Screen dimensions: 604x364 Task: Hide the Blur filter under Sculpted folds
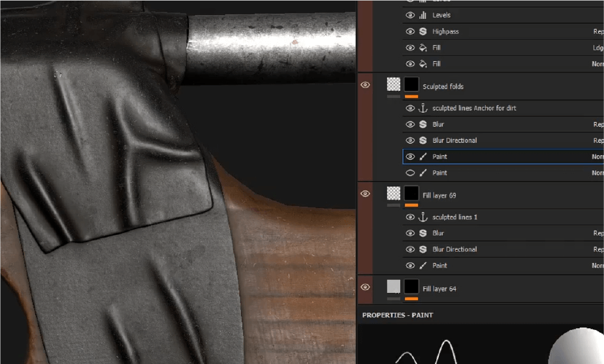click(410, 125)
